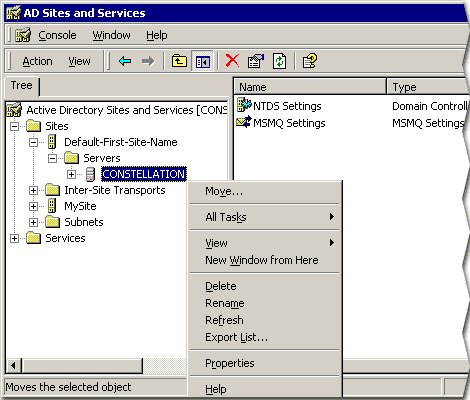Click the Forward arrow toolbar icon
This screenshot has width=470, height=400.
(148, 61)
